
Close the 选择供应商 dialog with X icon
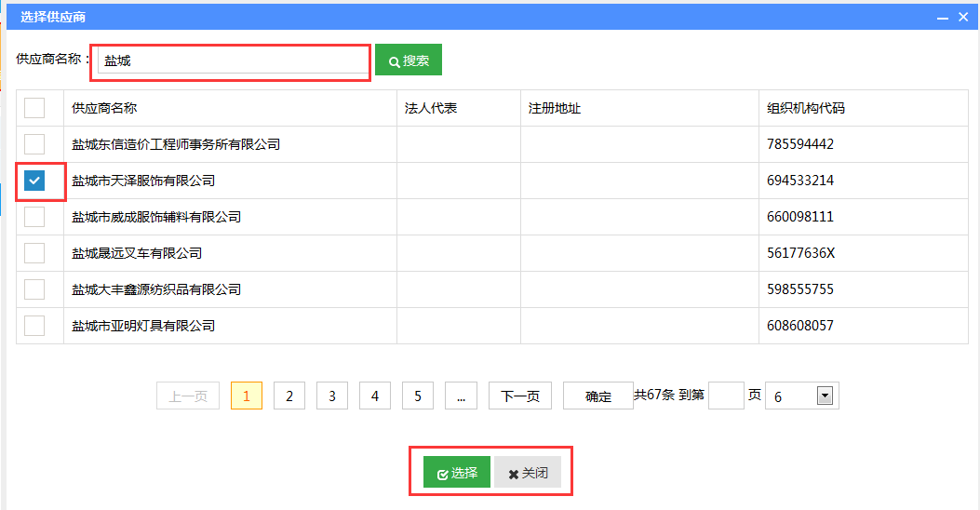click(963, 17)
